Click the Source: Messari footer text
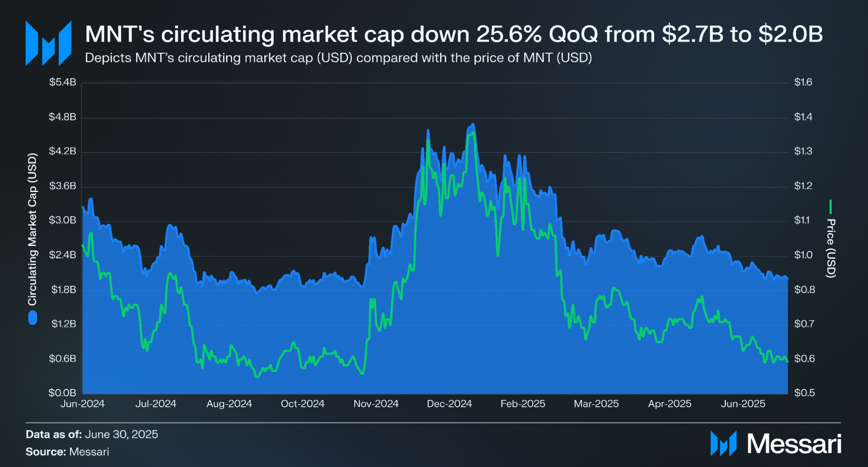868x467 pixels. tap(67, 452)
